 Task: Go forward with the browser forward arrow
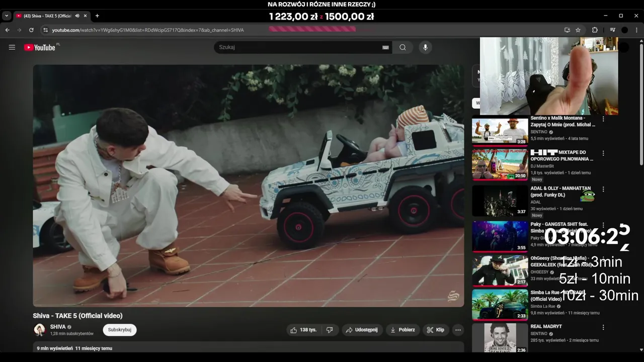pyautogui.click(x=19, y=30)
